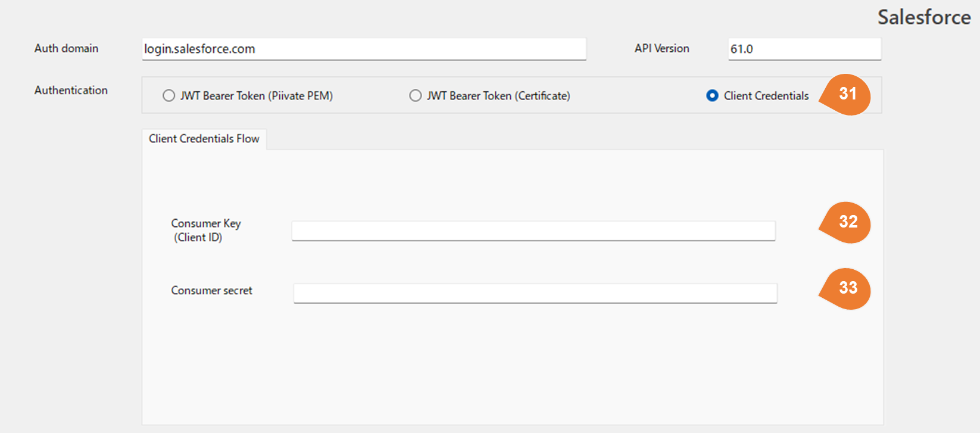
Task: Choose JWT Bearer Token (Certificate) radio option
Action: click(416, 96)
